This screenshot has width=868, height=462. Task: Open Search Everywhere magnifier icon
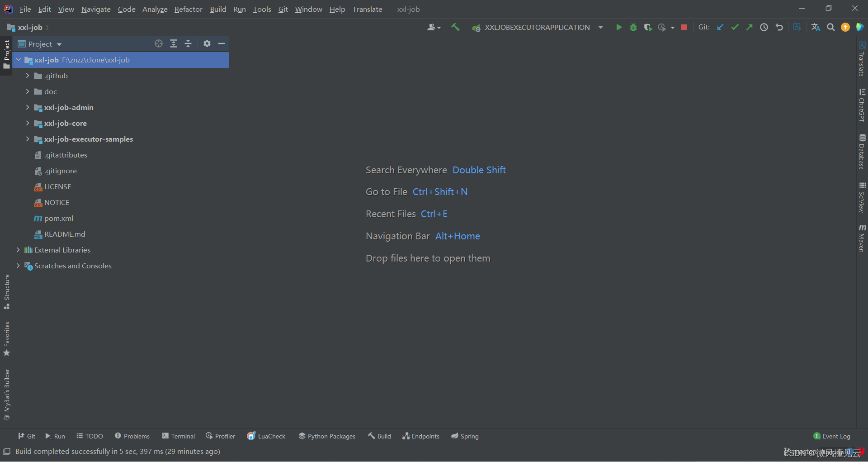point(831,28)
